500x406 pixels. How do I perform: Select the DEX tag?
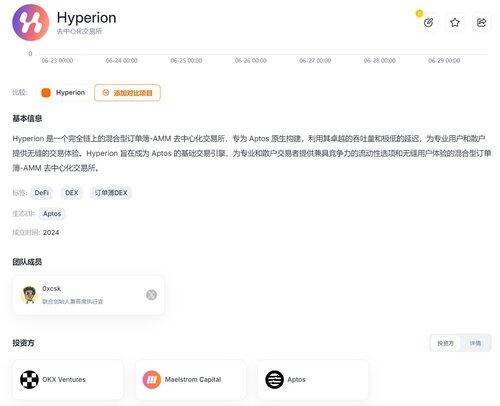pos(72,193)
